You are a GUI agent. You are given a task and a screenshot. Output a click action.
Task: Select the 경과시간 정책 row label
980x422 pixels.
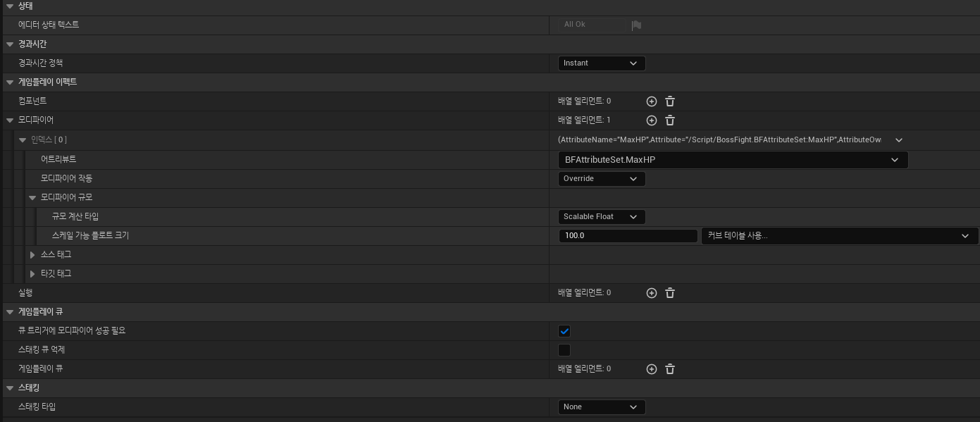[41, 63]
